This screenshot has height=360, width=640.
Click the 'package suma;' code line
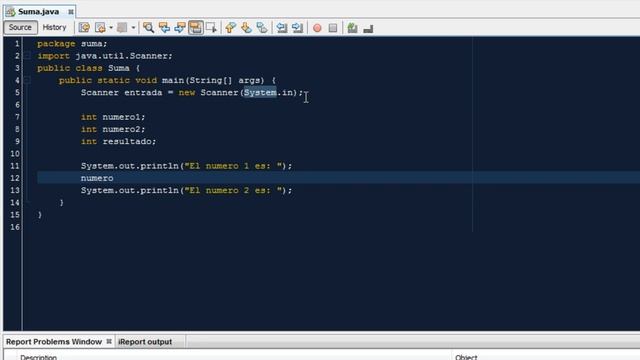click(72, 44)
